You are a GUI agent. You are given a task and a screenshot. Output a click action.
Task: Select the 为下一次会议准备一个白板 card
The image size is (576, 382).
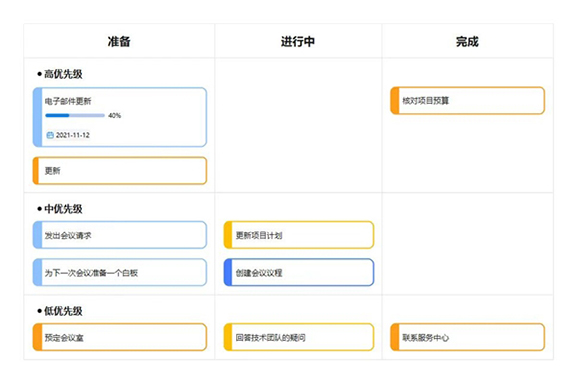120,272
